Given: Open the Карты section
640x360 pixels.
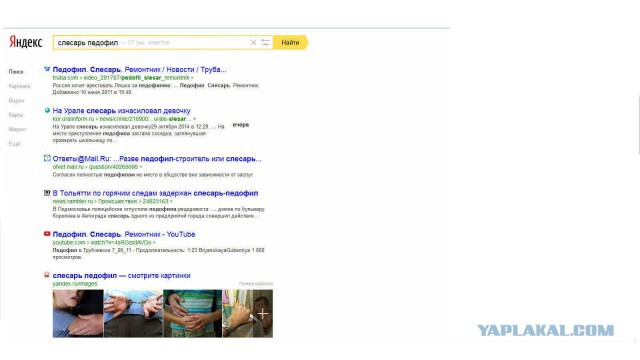Looking at the screenshot, I should pos(16,115).
